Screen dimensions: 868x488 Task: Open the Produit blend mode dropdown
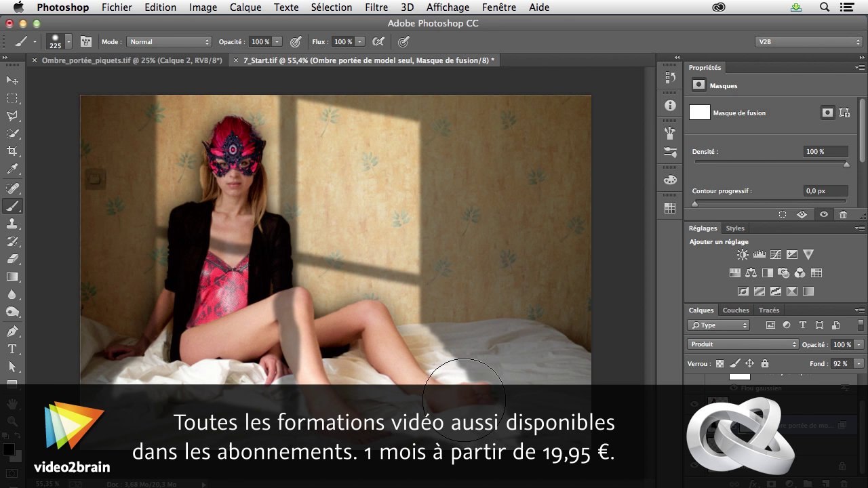743,344
